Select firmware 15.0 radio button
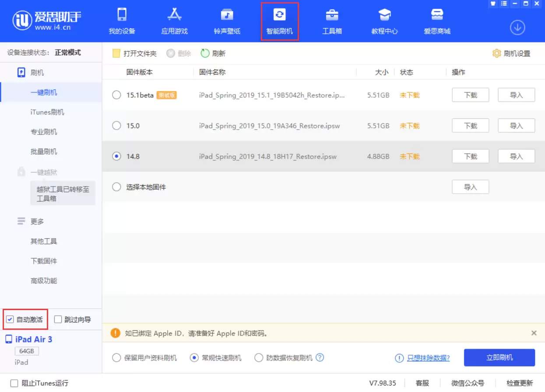545x392 pixels. pyautogui.click(x=116, y=126)
